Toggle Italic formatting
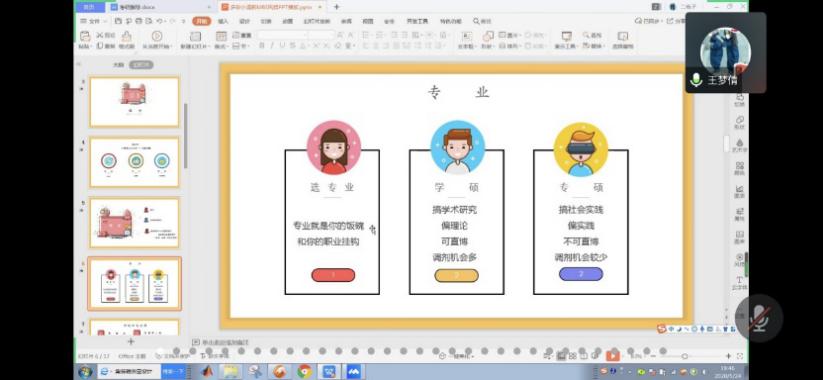This screenshot has height=380, width=823. [x=272, y=46]
